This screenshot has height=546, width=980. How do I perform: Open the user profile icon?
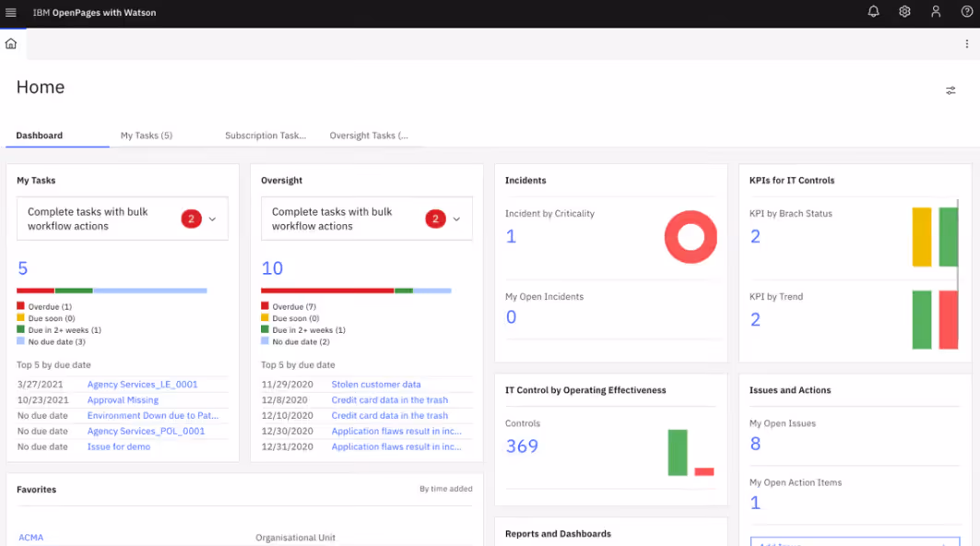click(936, 12)
